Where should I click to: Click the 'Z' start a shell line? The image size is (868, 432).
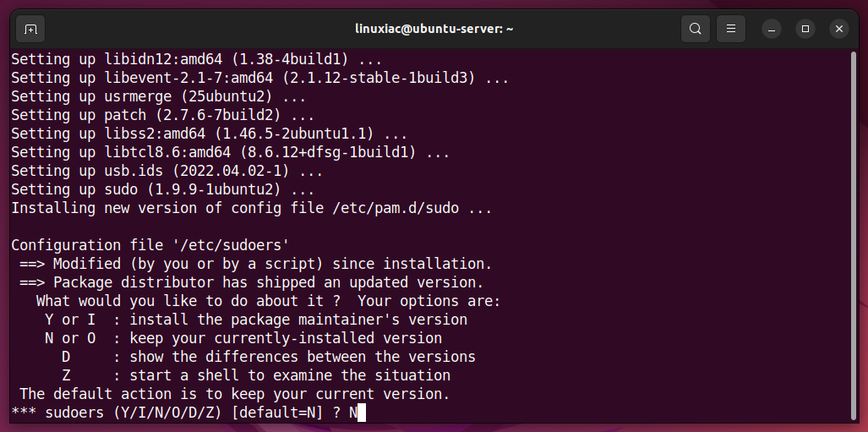click(256, 375)
